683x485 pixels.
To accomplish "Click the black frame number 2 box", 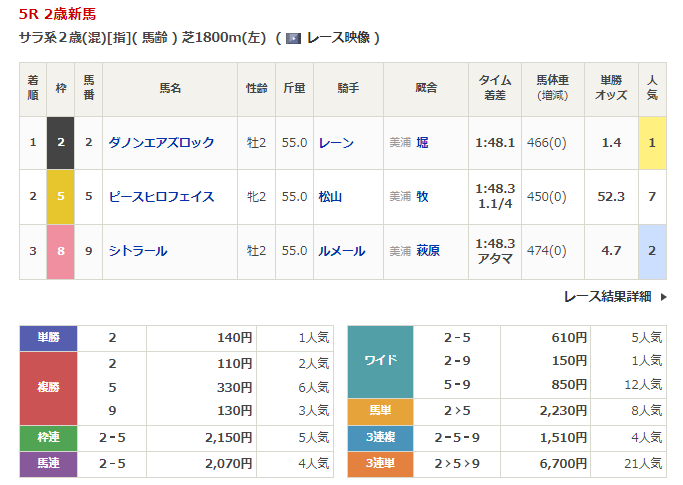I will click(61, 143).
